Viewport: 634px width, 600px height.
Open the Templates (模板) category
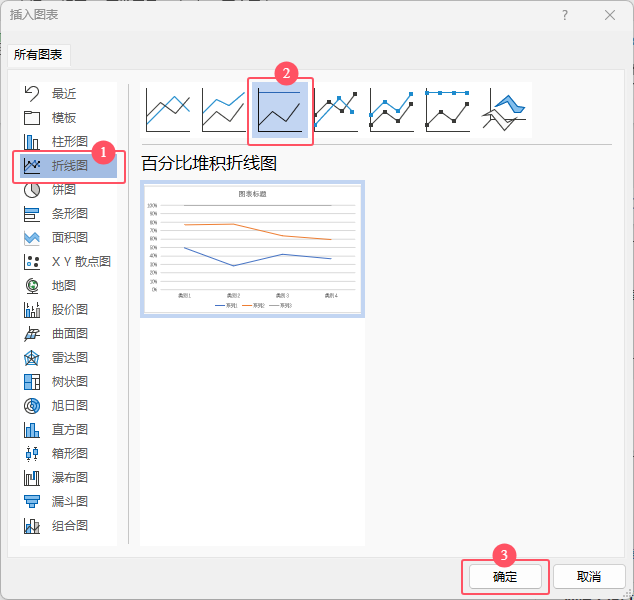tap(68, 118)
